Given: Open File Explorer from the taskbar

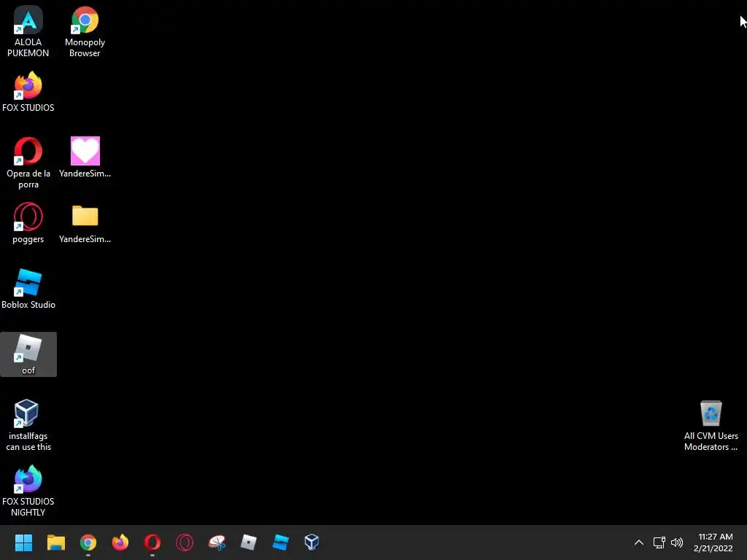Looking at the screenshot, I should coord(55,542).
